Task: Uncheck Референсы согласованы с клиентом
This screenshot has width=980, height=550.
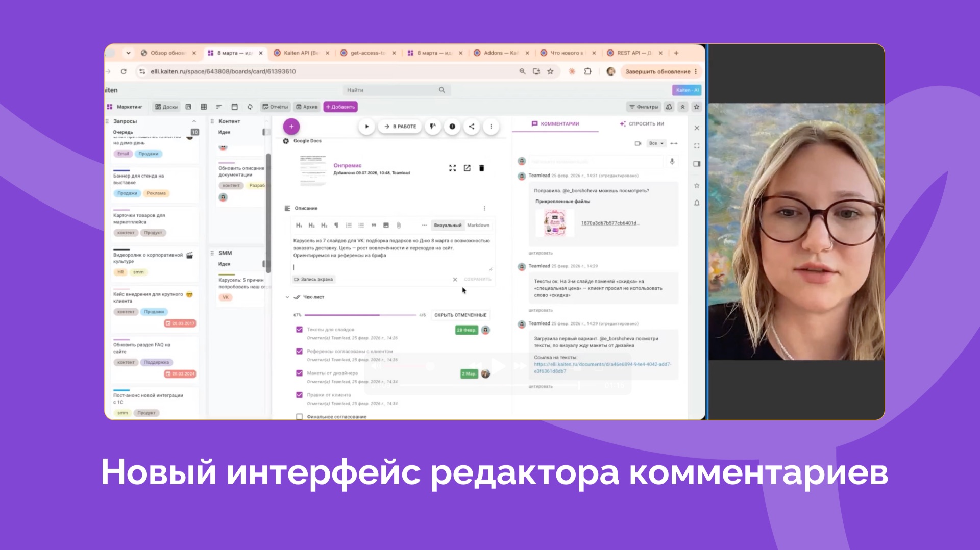Action: pos(299,351)
